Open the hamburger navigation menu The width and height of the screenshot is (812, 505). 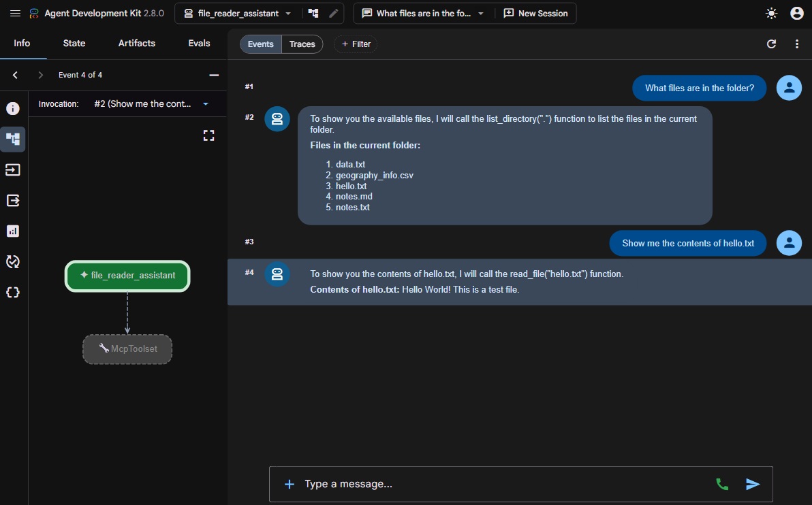[16, 14]
